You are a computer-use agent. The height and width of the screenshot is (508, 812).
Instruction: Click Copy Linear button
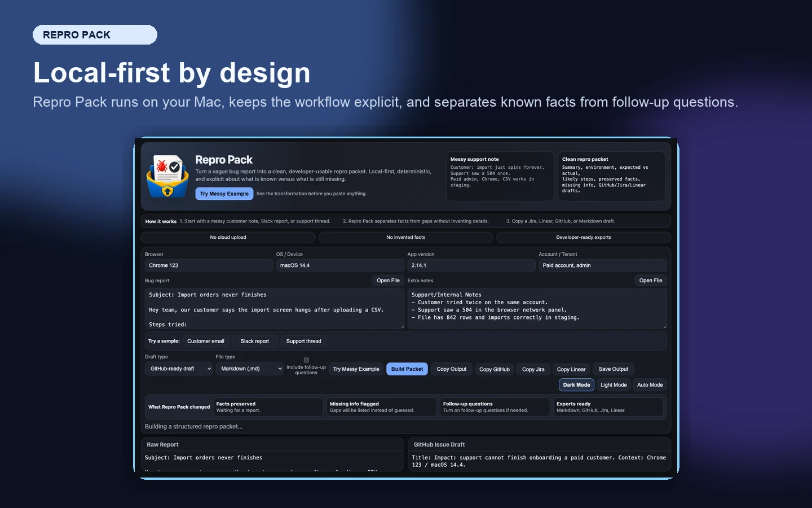[571, 369]
